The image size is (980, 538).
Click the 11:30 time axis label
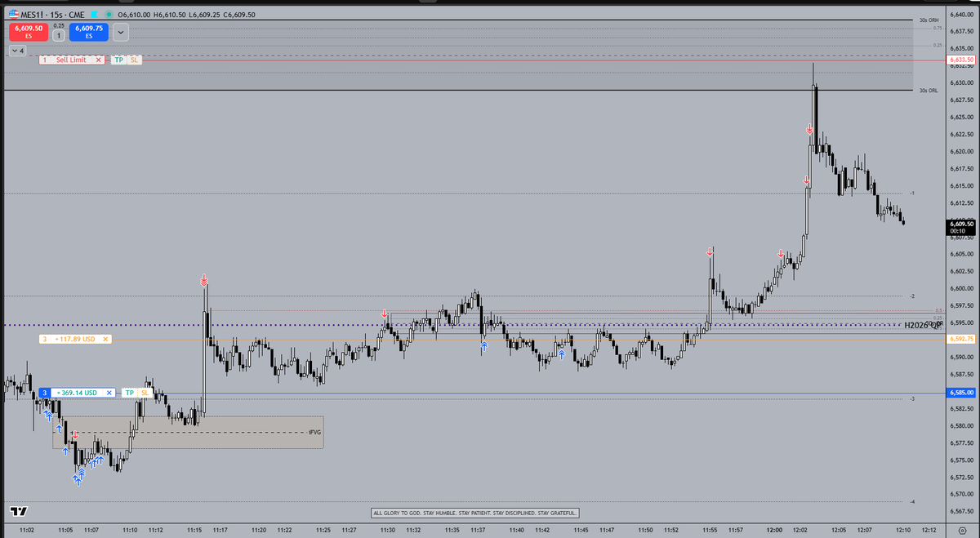tap(388, 531)
